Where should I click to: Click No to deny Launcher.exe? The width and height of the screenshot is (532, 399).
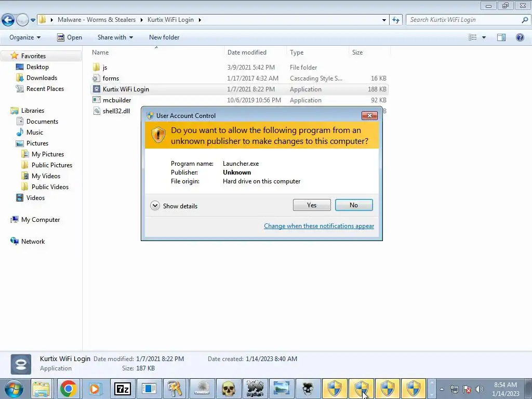coord(354,205)
